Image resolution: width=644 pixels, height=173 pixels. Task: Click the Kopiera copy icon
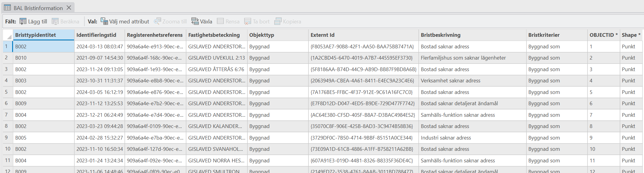(x=278, y=21)
